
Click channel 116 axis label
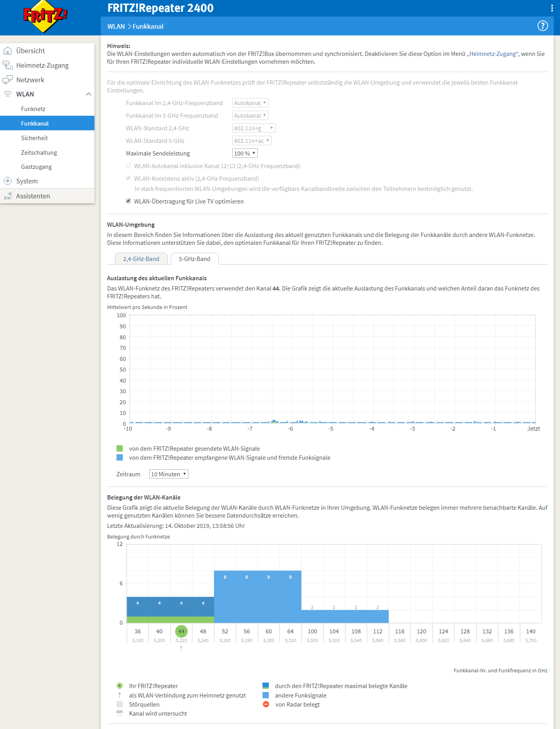coord(400,631)
